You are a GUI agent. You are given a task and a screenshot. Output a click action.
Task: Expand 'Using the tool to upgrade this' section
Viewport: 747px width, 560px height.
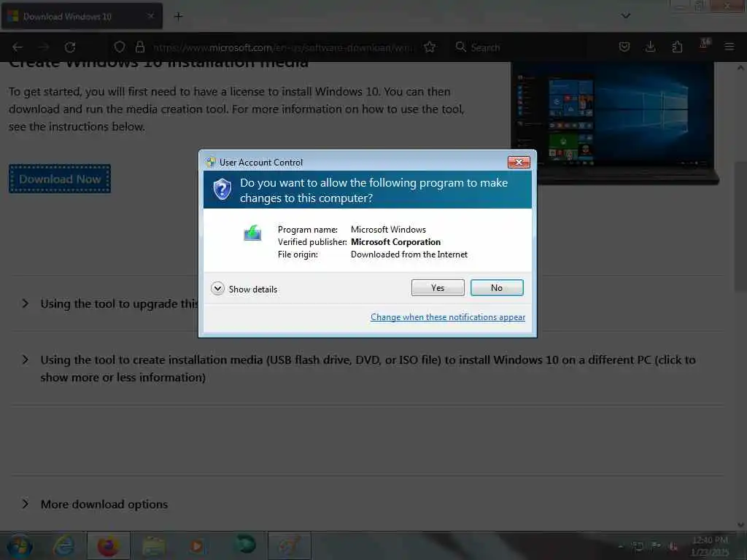(111, 304)
